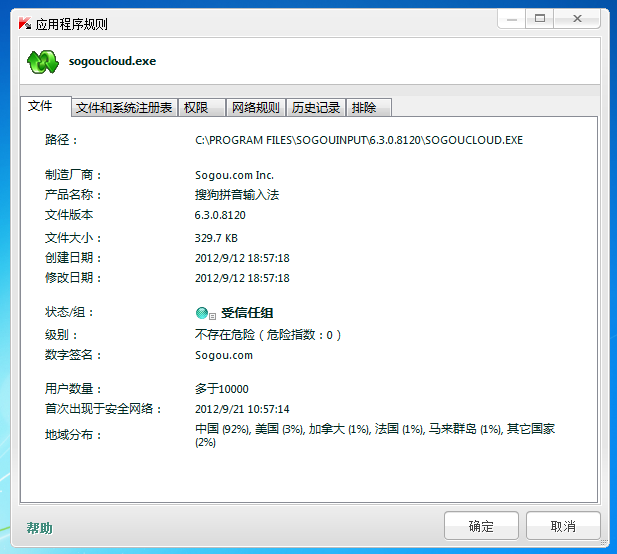Viewport: 617px width, 554px height.
Task: Click the 修改日期 value 2012/9/12 18:57:18
Action: coord(242,278)
